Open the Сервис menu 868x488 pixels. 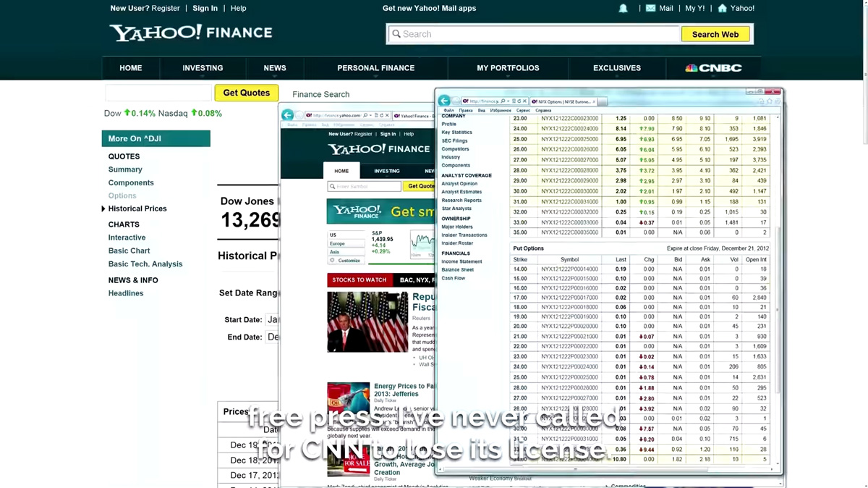click(523, 111)
